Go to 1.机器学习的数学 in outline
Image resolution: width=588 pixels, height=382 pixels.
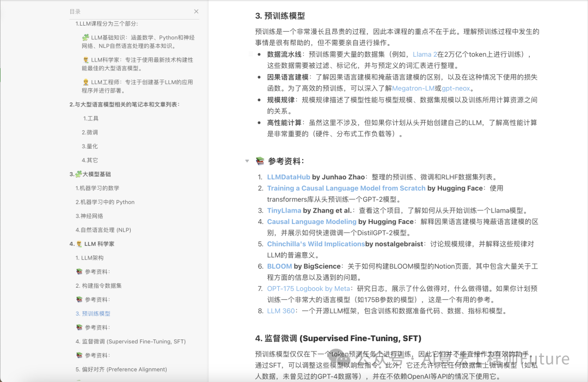(x=97, y=188)
